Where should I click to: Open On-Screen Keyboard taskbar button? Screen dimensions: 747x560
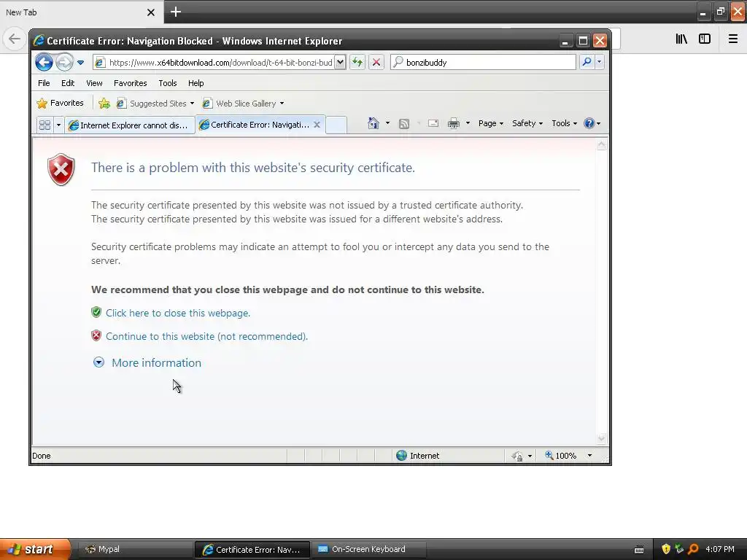[x=368, y=549]
